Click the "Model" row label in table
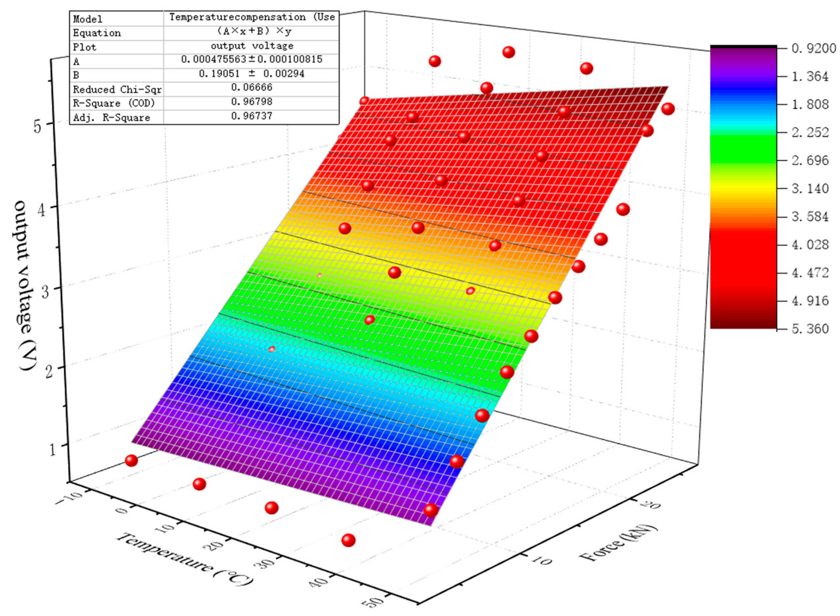Image resolution: width=840 pixels, height=616 pixels. pyautogui.click(x=87, y=19)
